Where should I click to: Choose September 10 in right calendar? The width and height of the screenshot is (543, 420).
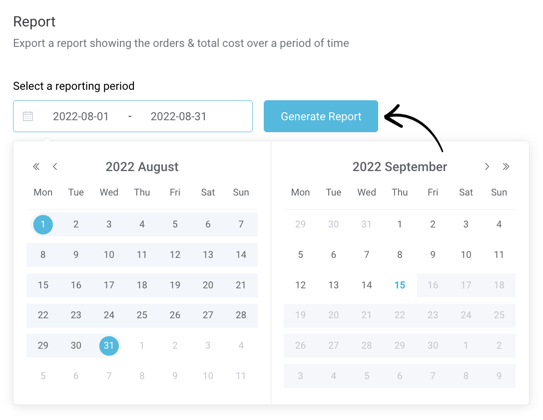pos(466,255)
